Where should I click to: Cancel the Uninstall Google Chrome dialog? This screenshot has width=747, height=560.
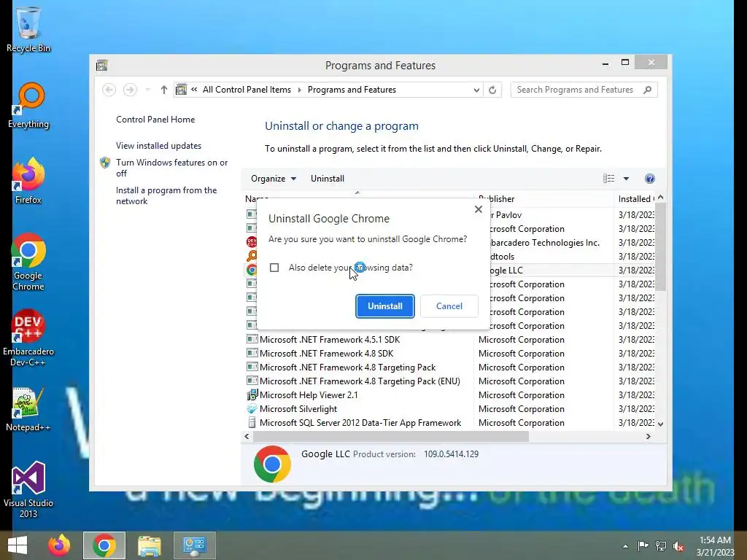tap(449, 306)
